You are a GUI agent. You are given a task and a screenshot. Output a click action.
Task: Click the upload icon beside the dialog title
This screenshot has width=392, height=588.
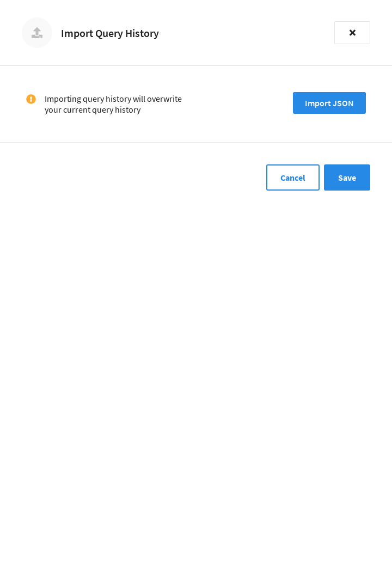37,33
